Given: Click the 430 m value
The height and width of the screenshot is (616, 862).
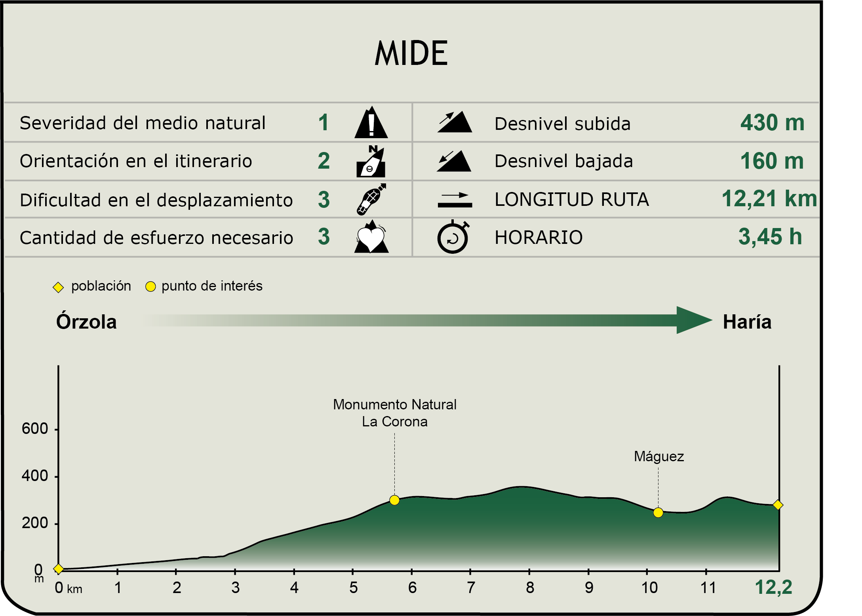Looking at the screenshot, I should (x=773, y=122).
